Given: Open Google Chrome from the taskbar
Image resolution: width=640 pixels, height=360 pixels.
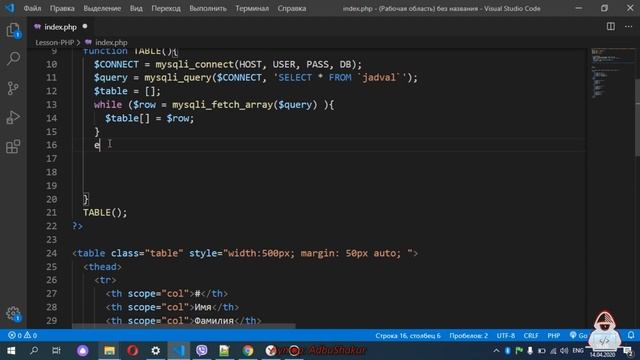Looking at the screenshot, I should pos(248,351).
